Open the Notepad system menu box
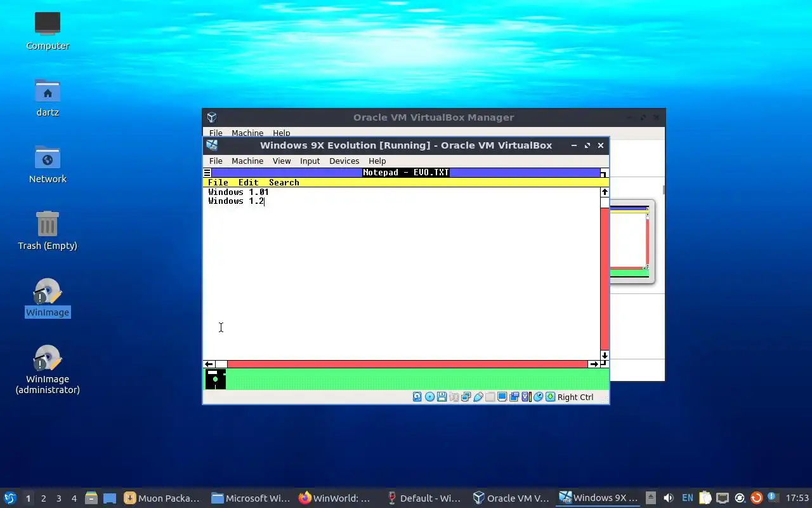Screen dimensions: 812x508 pyautogui.click(x=207, y=173)
